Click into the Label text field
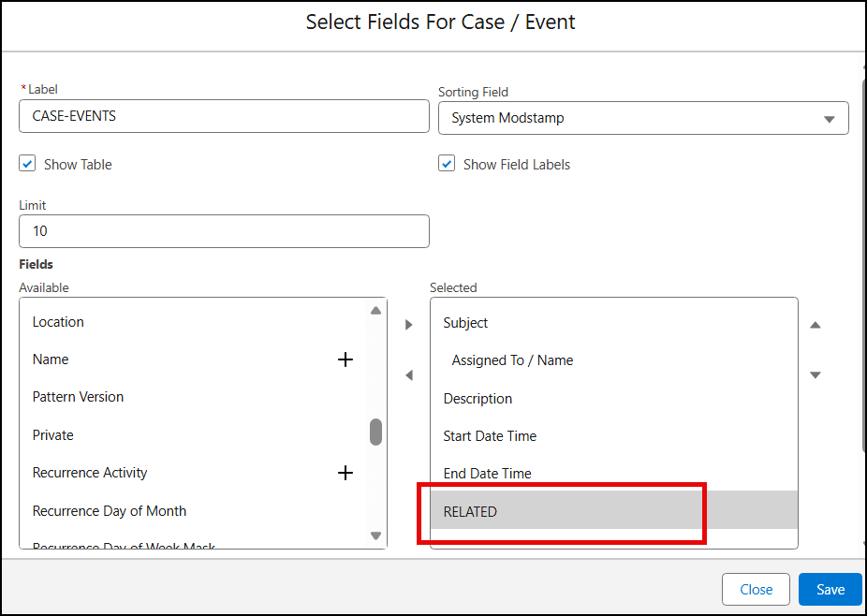Screen dimensions: 867x616 pyautogui.click(x=223, y=117)
